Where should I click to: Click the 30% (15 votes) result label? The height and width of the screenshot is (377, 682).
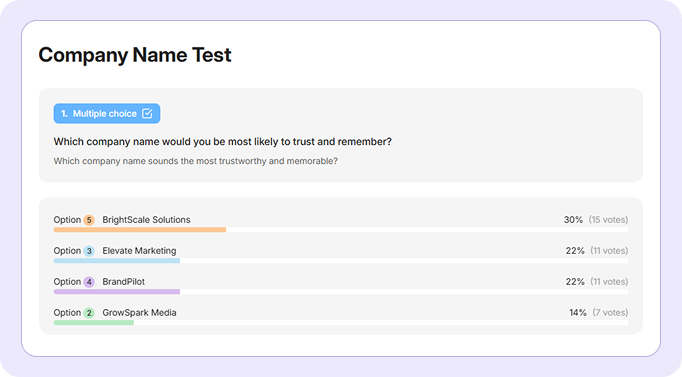[596, 220]
